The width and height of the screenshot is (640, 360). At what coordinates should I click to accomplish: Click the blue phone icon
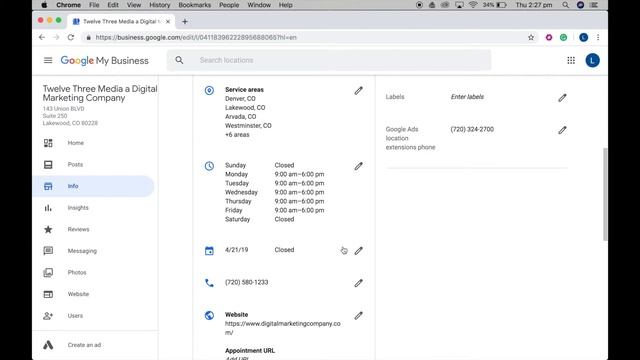[x=209, y=282]
